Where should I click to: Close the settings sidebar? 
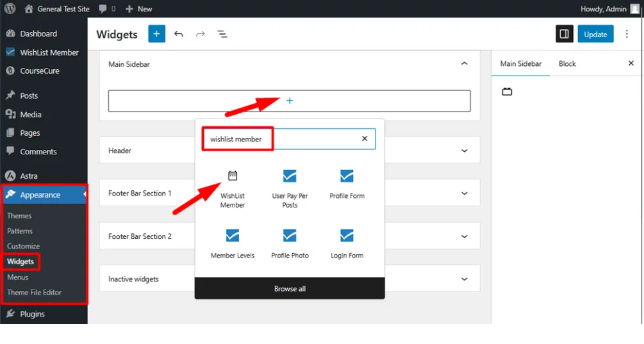(x=631, y=63)
